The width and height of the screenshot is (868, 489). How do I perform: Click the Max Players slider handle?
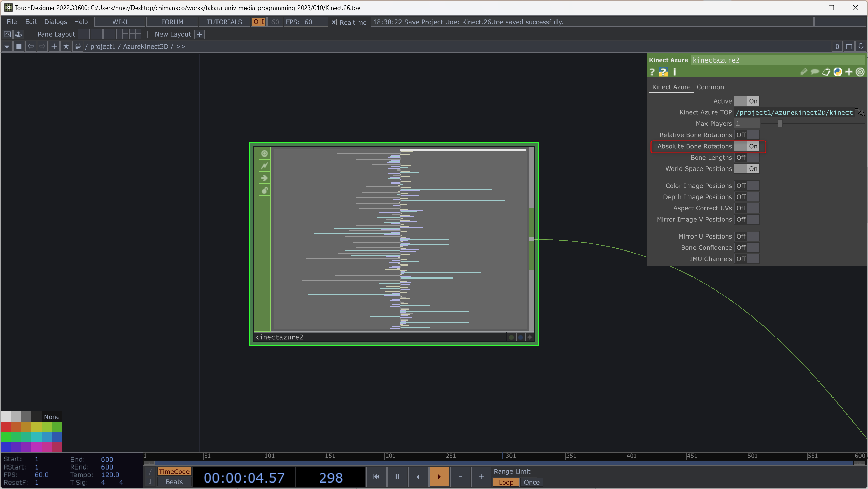click(x=780, y=124)
